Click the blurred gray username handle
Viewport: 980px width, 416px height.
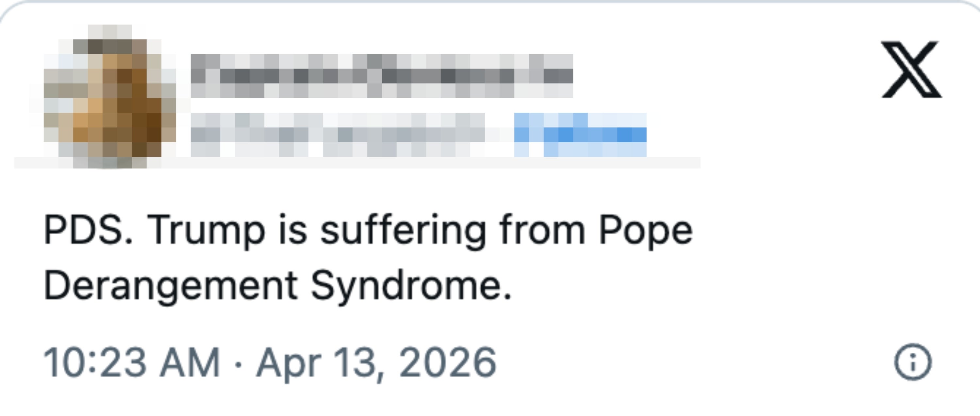point(337,135)
